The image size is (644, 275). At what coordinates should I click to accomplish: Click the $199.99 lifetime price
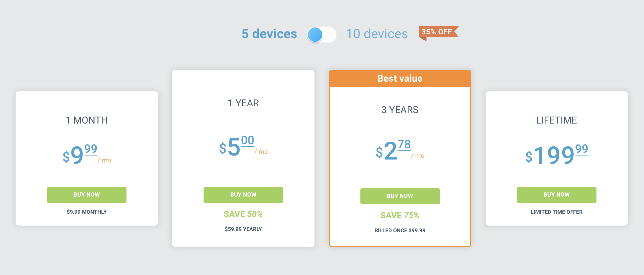tap(556, 154)
